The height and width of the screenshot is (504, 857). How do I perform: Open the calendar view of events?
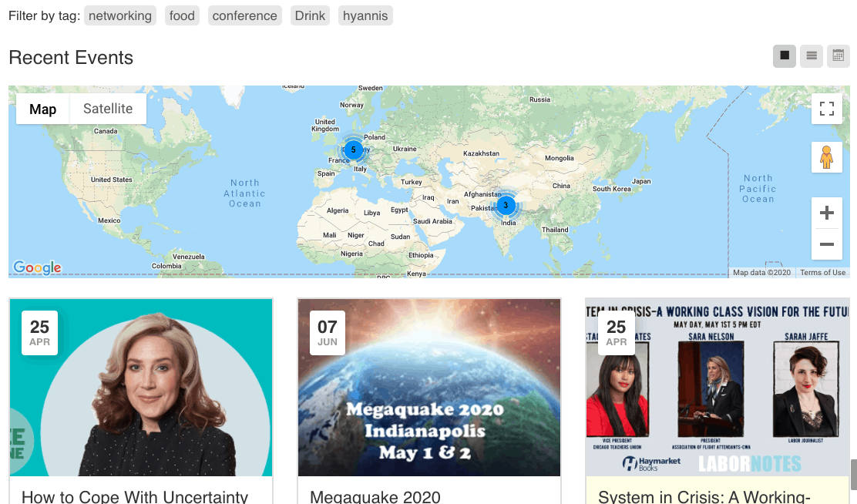pos(838,55)
